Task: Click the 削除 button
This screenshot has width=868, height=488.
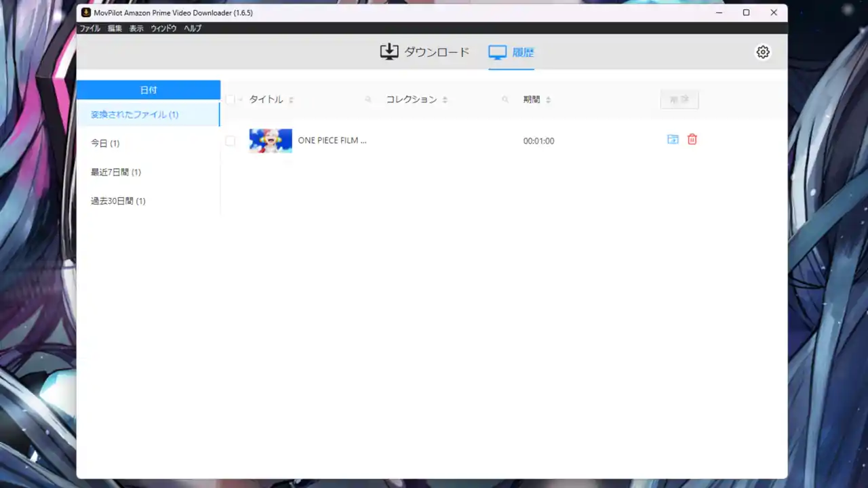Action: 679,100
